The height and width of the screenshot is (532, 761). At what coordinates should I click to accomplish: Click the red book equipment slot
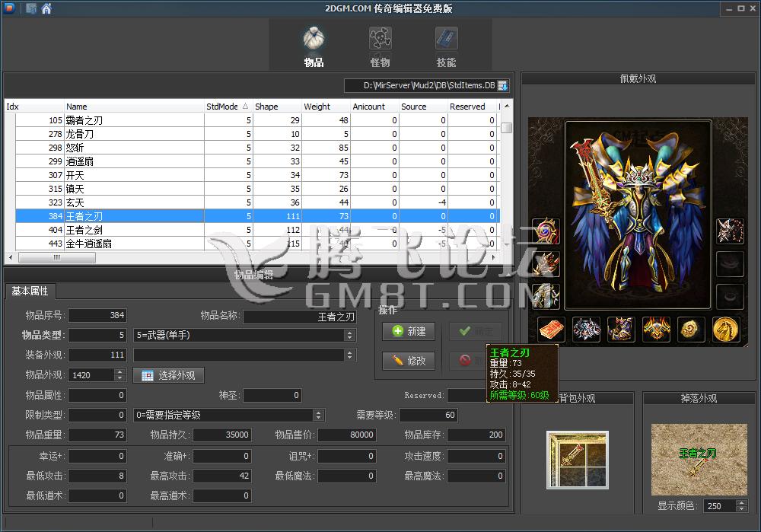tap(551, 329)
